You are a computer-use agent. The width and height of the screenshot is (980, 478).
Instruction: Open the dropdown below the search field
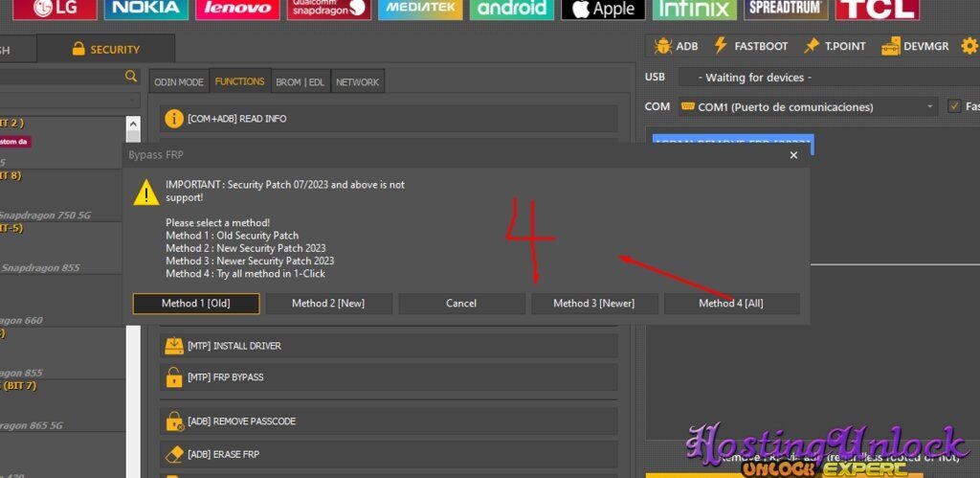[x=70, y=101]
